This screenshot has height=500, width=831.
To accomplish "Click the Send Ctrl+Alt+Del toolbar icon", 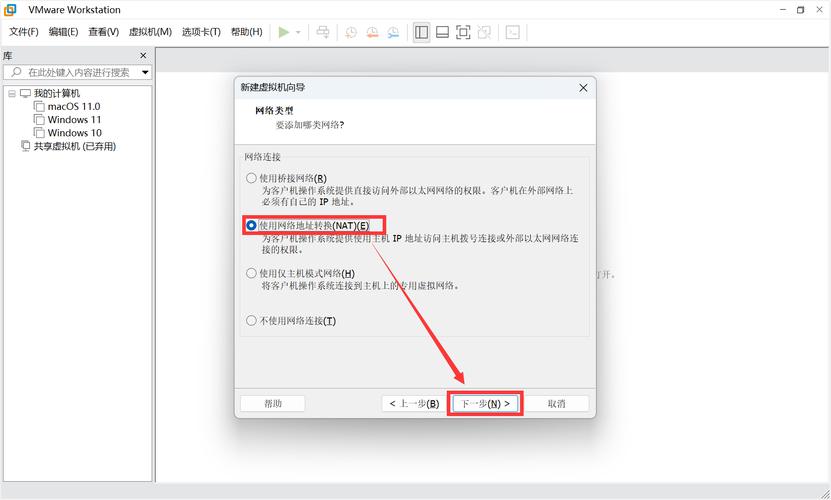I will 322,32.
